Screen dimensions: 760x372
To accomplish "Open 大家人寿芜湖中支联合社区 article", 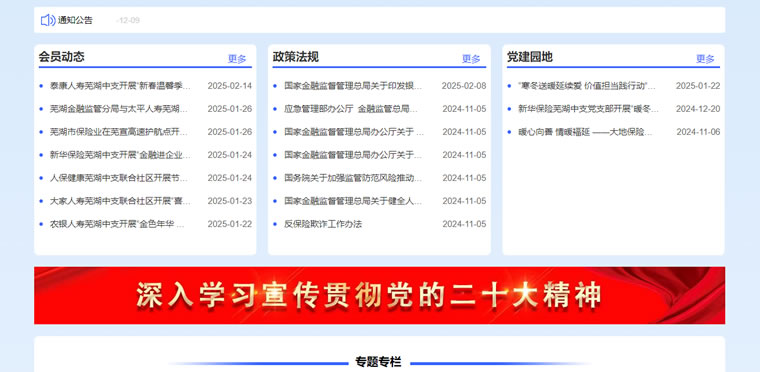I will tap(120, 201).
